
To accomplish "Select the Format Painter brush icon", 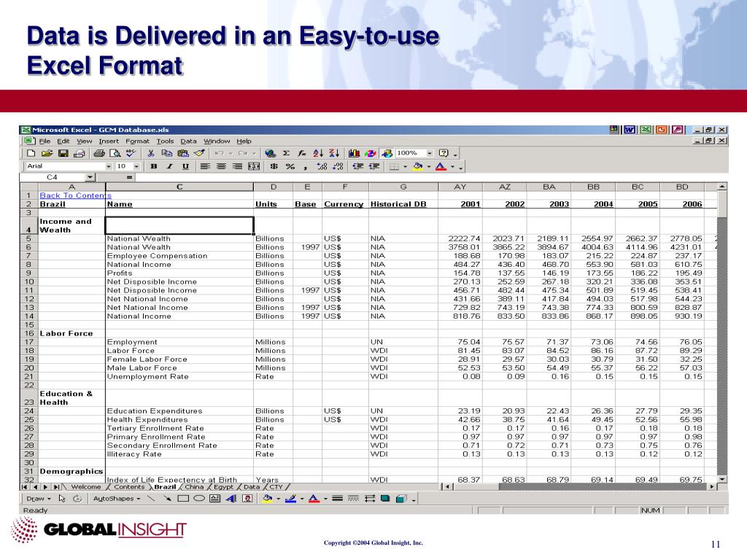I will [199, 153].
